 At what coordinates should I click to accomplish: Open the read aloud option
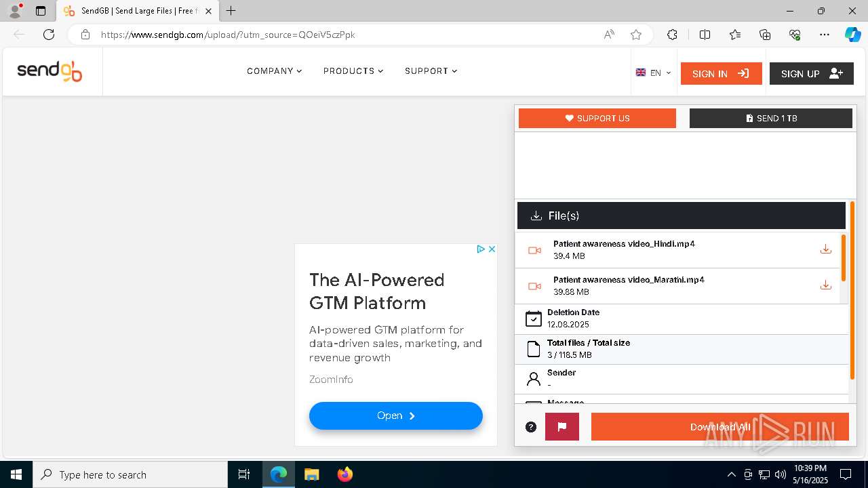click(x=609, y=35)
